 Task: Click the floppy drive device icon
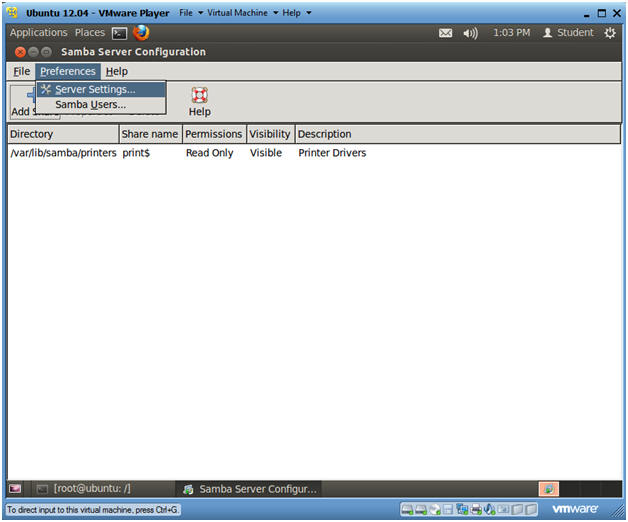click(x=448, y=509)
